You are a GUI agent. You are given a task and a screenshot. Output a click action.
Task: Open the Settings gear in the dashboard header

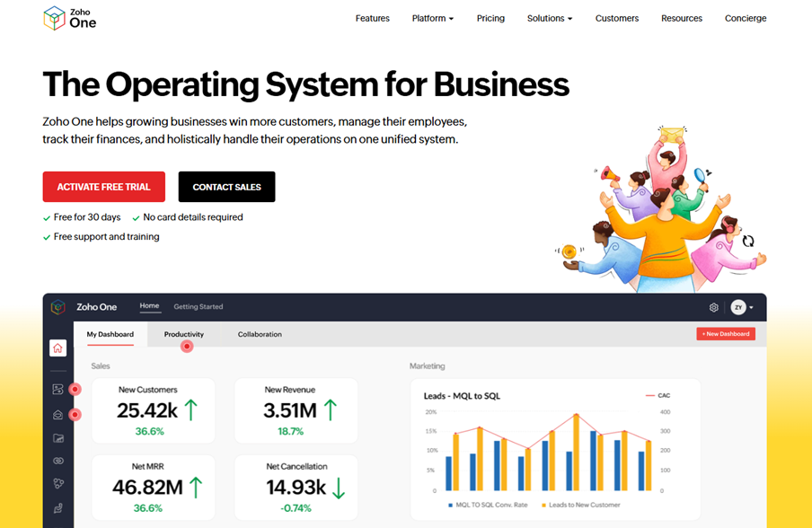(713, 307)
